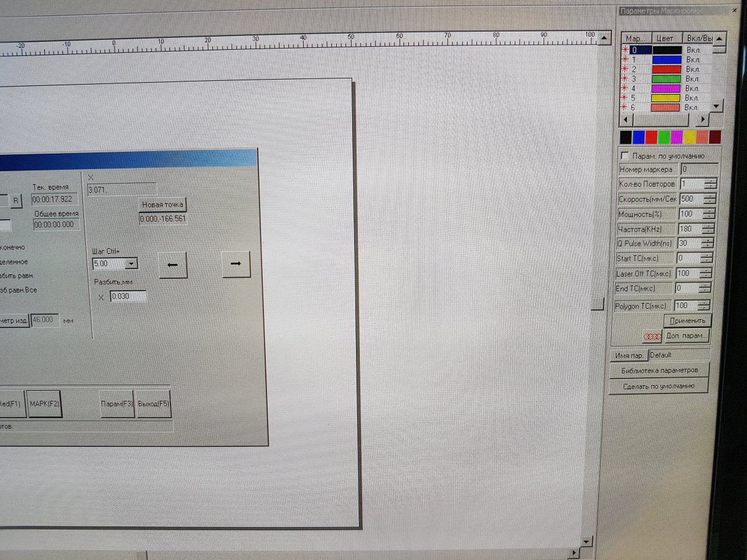The width and height of the screenshot is (747, 560).
Task: Click the left arrow move button
Action: [173, 264]
